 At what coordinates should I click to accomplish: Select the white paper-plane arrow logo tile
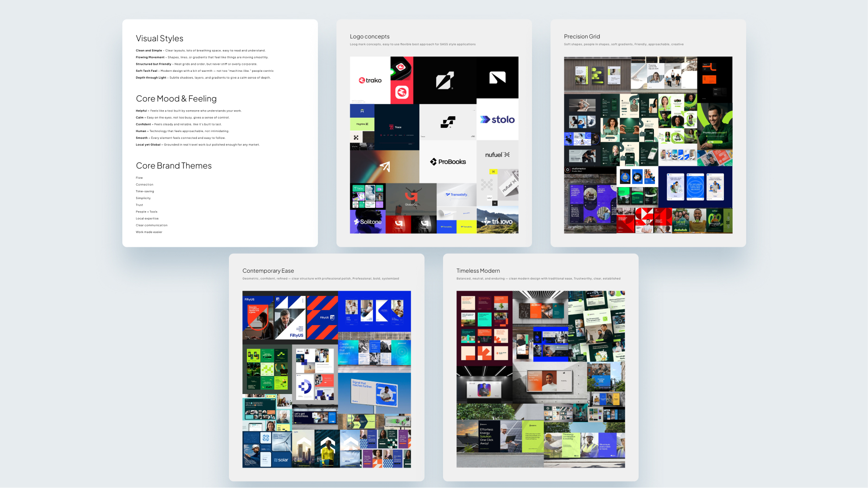[385, 167]
